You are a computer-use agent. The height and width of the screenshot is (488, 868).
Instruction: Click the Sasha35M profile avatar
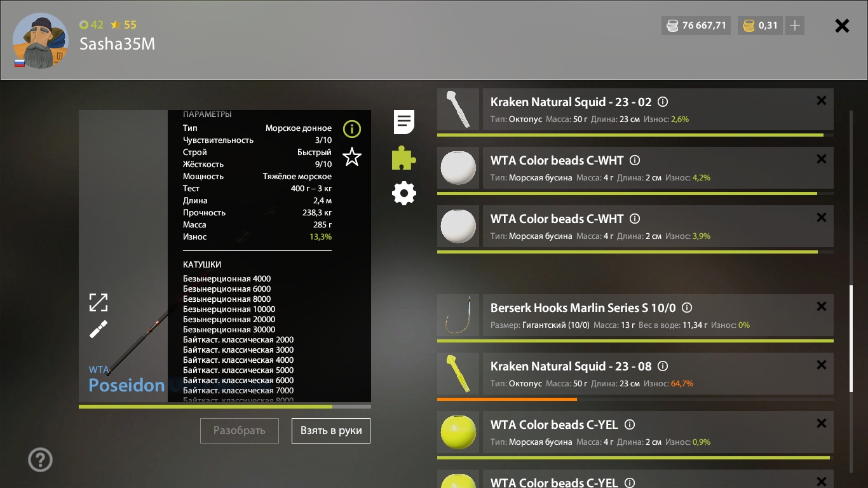[x=40, y=41]
